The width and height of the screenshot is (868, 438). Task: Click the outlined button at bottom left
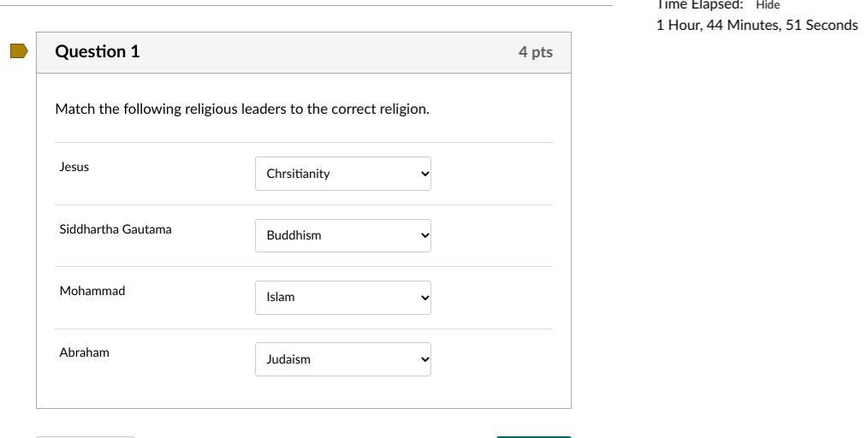86,437
